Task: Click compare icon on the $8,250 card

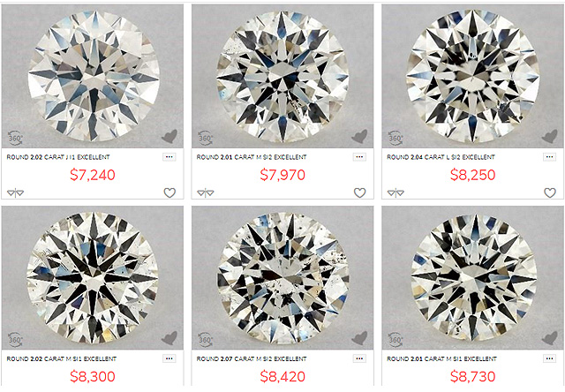Action: click(x=396, y=192)
